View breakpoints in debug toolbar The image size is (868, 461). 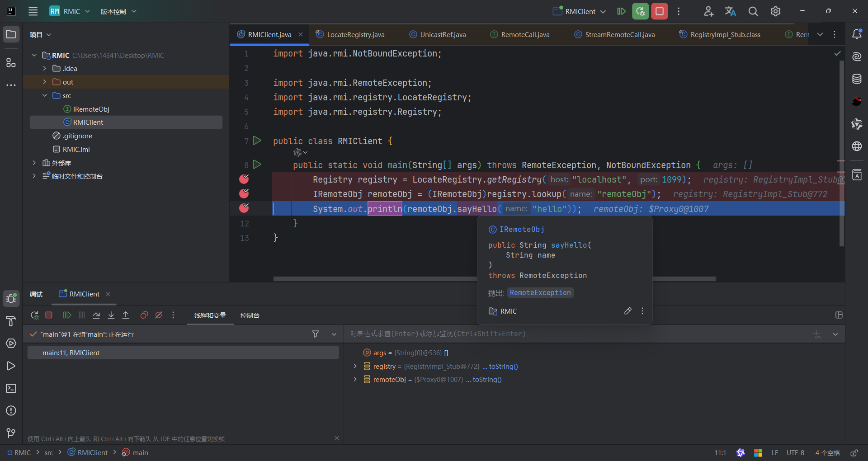click(144, 315)
